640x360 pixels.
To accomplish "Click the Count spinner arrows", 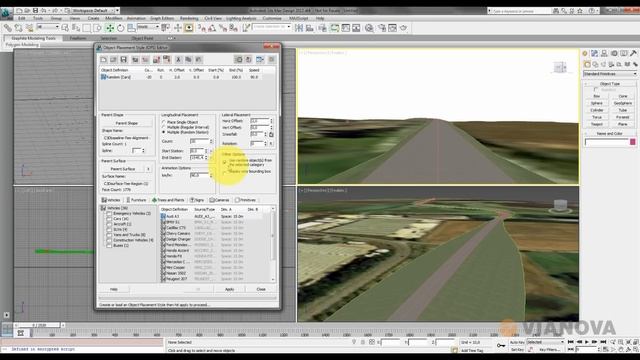I will 211,141.
